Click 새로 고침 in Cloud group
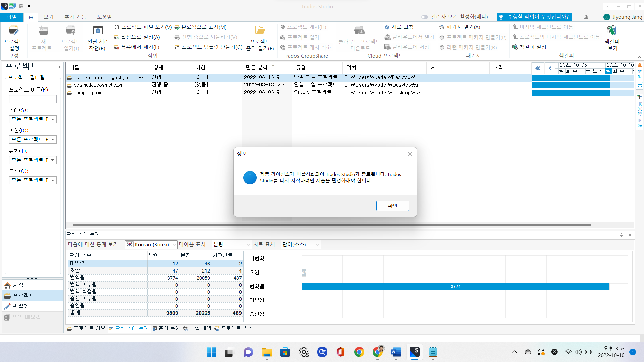 (x=399, y=27)
